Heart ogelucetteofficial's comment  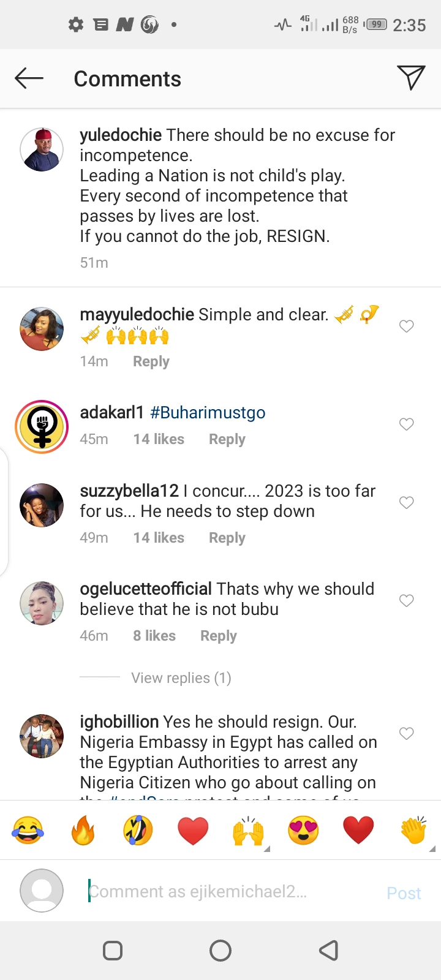click(407, 601)
